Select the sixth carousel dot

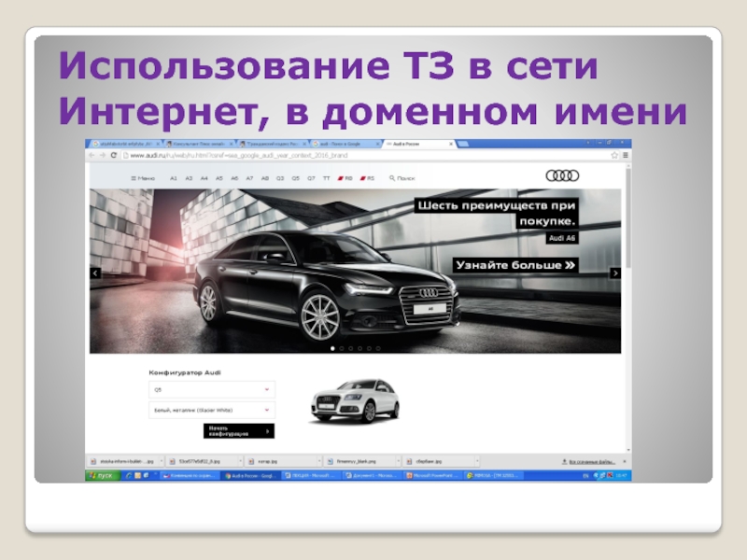click(x=378, y=348)
